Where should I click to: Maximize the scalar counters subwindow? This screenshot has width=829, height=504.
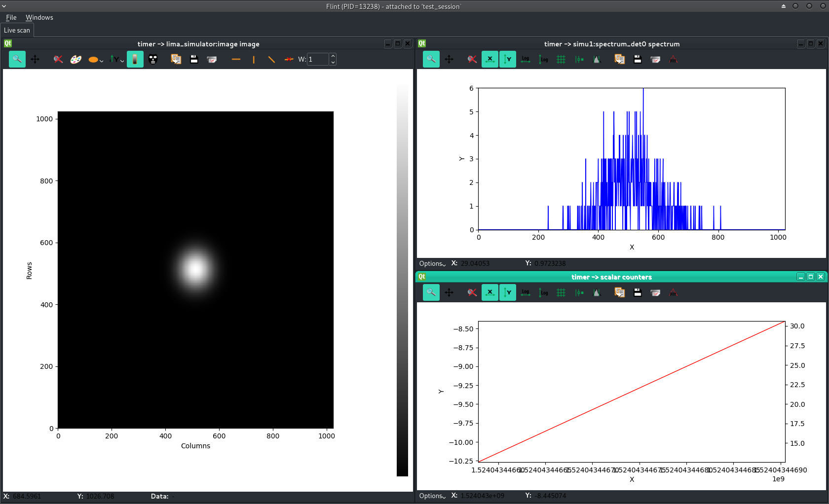810,277
